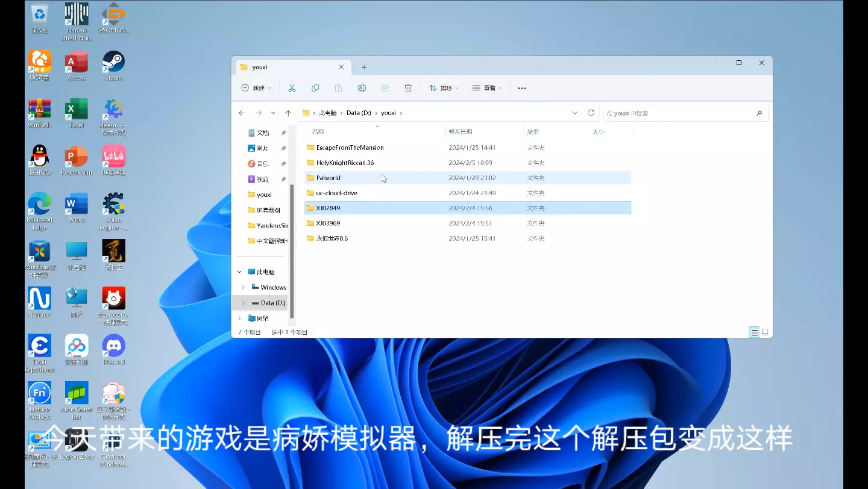Select the XJ03969 folder
The width and height of the screenshot is (868, 489).
pos(468,223)
